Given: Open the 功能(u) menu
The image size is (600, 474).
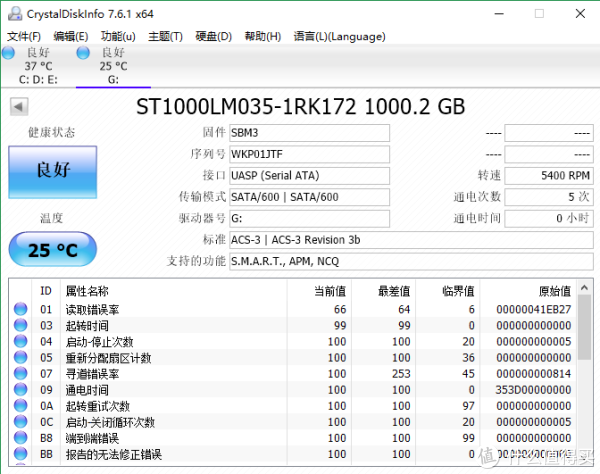Looking at the screenshot, I should coord(118,37).
